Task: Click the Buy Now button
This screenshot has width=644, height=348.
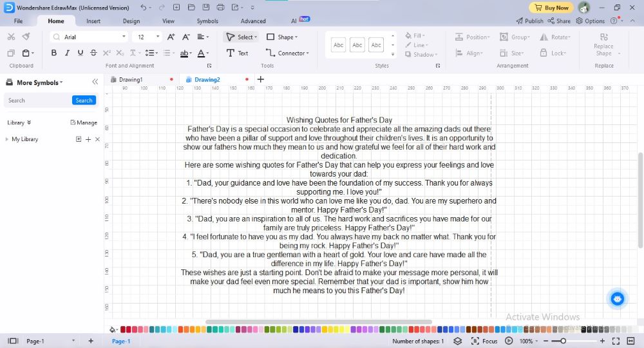Action: pos(552,7)
